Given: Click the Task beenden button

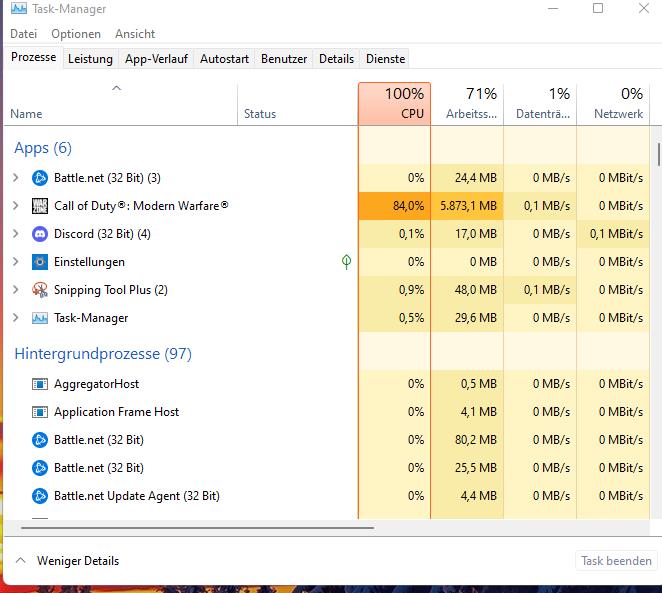Looking at the screenshot, I should pyautogui.click(x=616, y=561).
